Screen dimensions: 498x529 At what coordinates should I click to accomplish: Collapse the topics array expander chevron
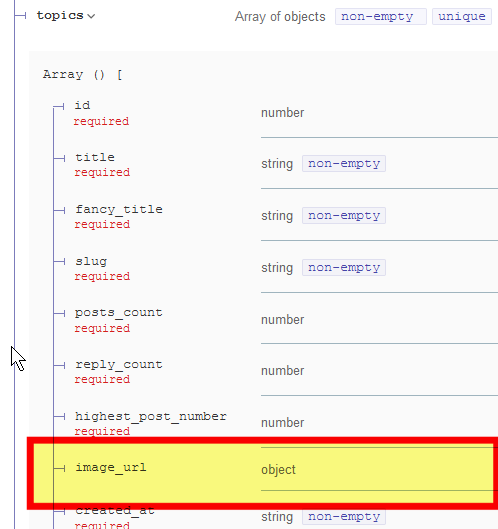(91, 16)
